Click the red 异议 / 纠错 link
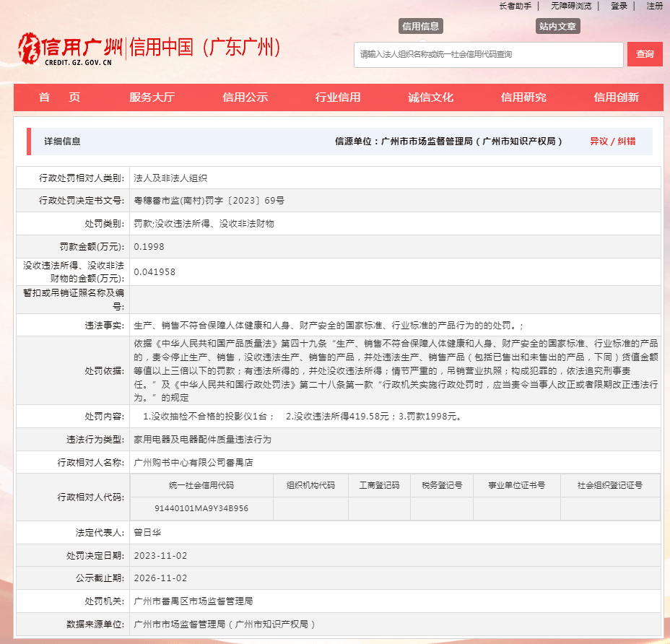This screenshot has width=670, height=644. click(x=612, y=142)
